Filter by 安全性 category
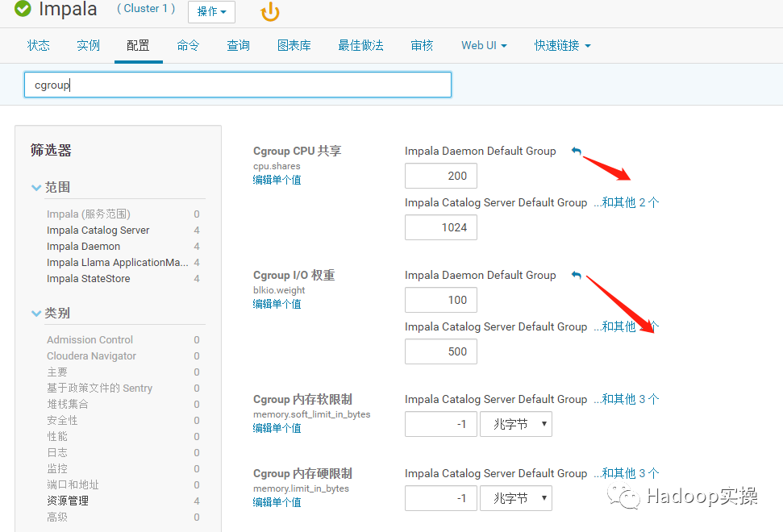Image resolution: width=783 pixels, height=532 pixels. click(x=62, y=420)
